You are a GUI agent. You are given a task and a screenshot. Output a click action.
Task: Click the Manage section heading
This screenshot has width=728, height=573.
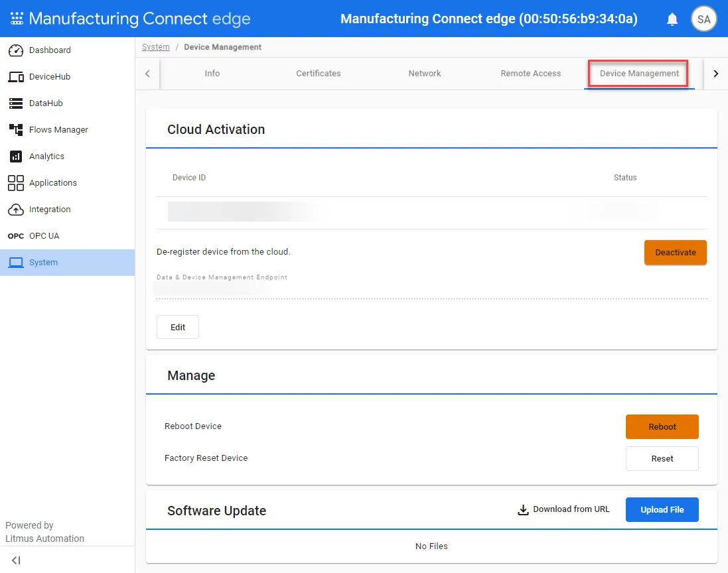tap(191, 375)
